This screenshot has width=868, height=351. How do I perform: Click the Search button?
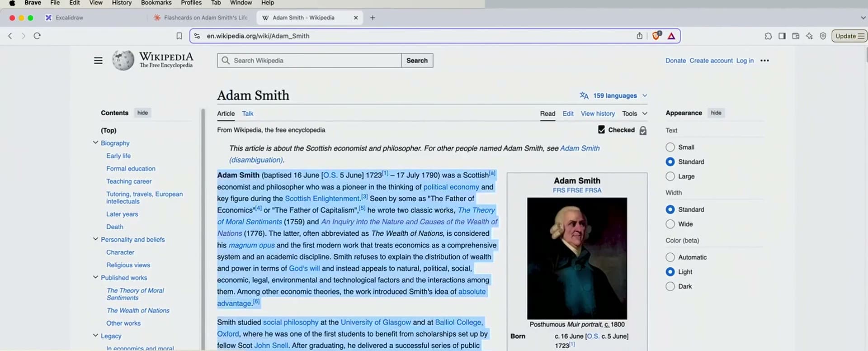pos(417,61)
